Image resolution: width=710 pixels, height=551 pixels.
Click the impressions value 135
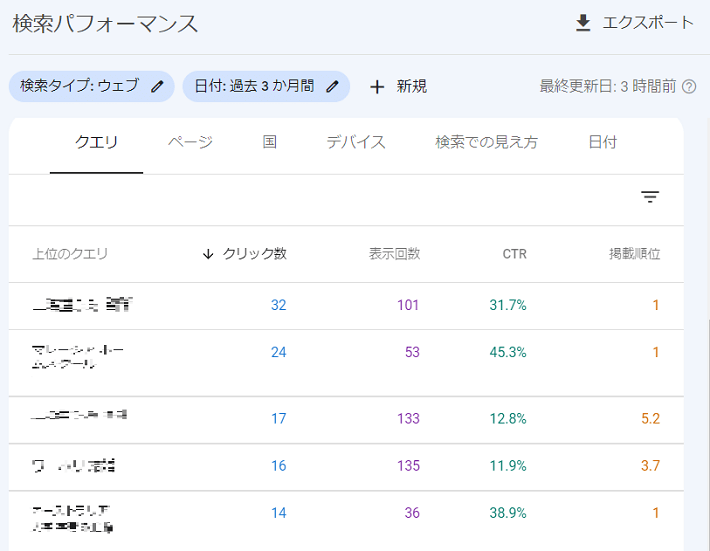[x=408, y=465]
